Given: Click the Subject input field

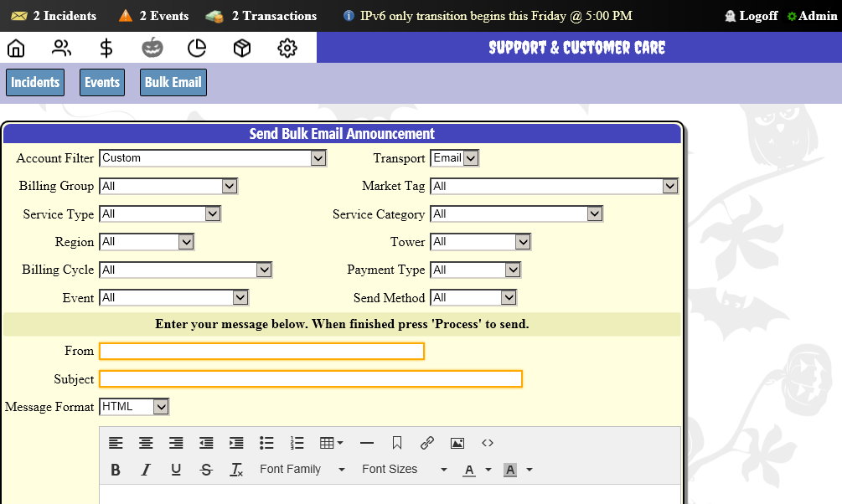Looking at the screenshot, I should pyautogui.click(x=311, y=379).
